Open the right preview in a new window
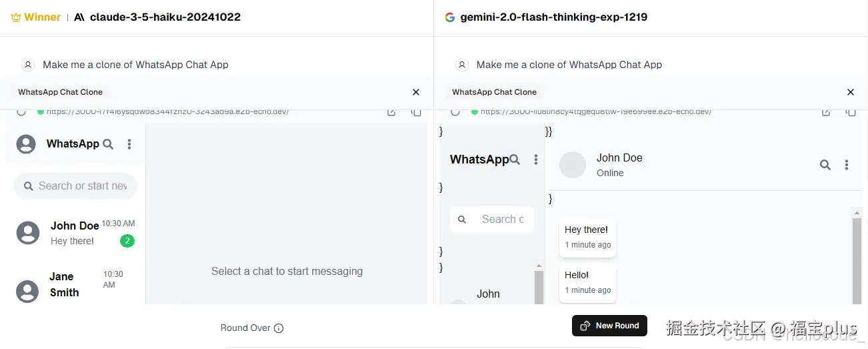The height and width of the screenshot is (349, 868). tap(826, 112)
